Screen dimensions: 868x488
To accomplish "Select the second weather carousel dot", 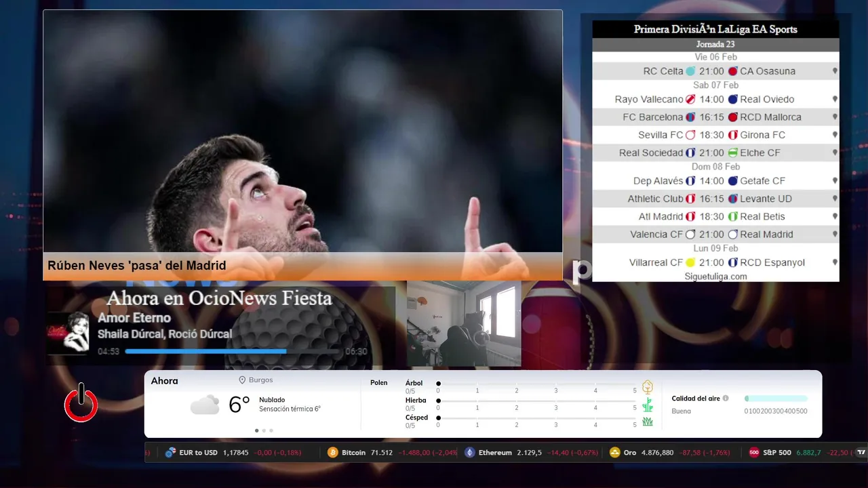I will pos(264,430).
